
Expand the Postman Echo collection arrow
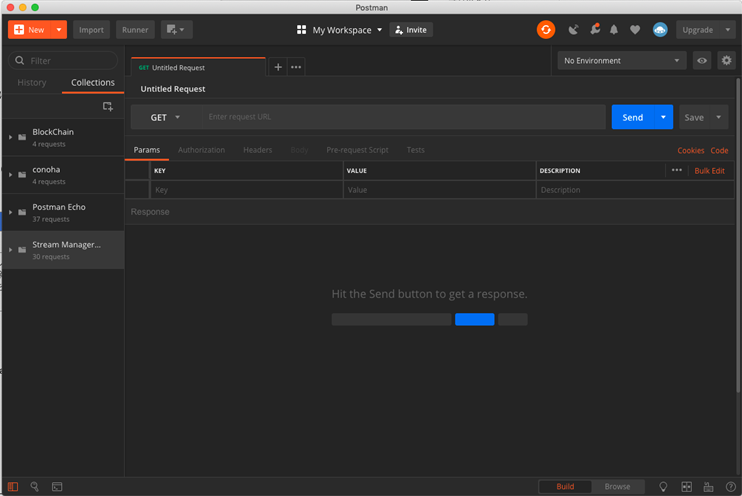coord(10,212)
